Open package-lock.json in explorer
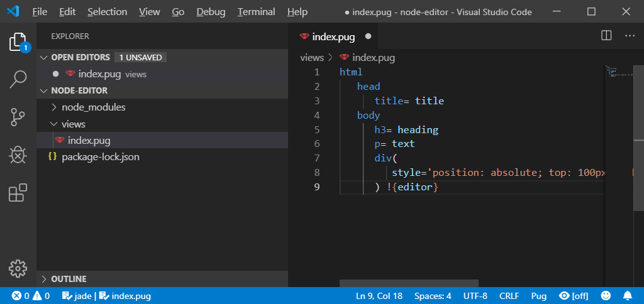The image size is (644, 304). pyautogui.click(x=162, y=157)
